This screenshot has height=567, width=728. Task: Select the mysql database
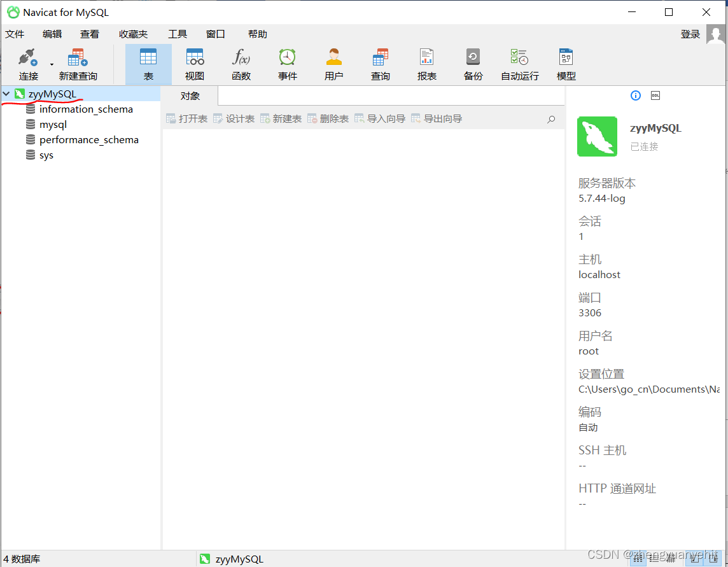[x=53, y=125]
